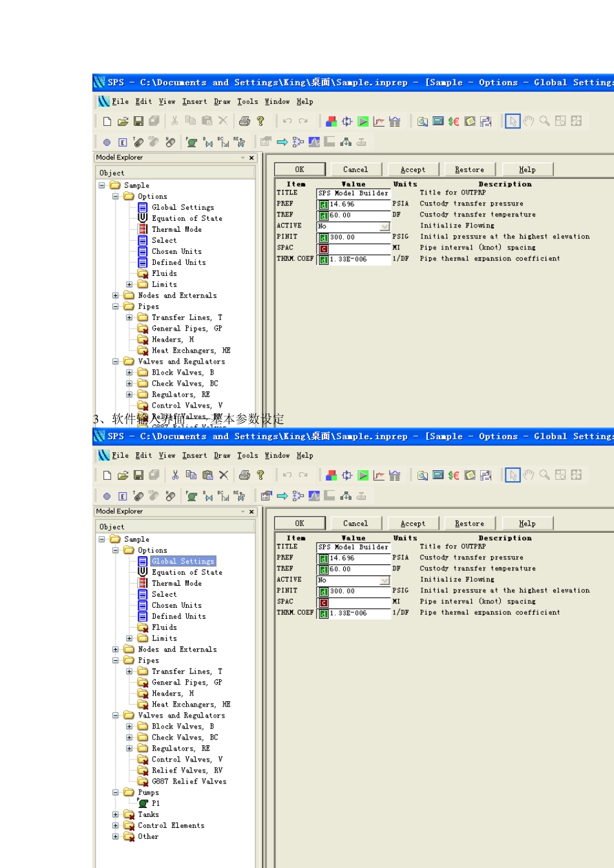Viewport: 614px width, 868px height.
Task: Collapse the Pumps folder in the tree
Action: 116,792
